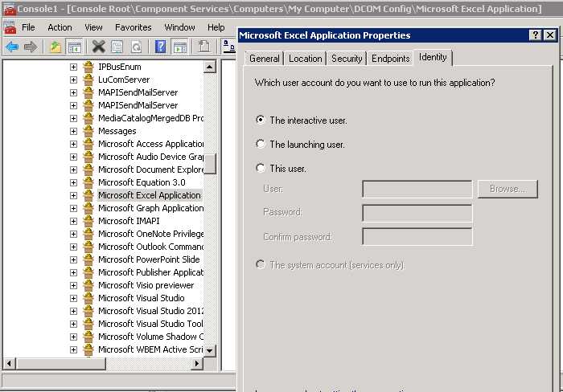Expand the Messages tree node
Viewport: 563px width, 392px height.
(74, 131)
